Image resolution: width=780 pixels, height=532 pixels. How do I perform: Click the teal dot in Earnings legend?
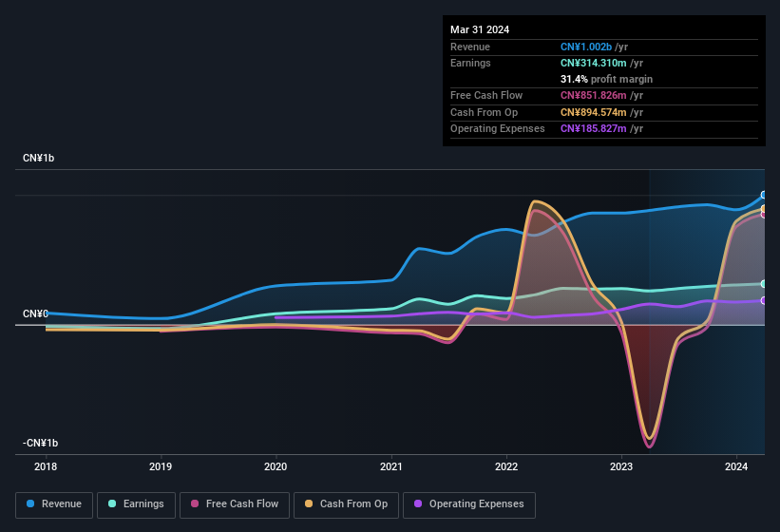click(112, 503)
